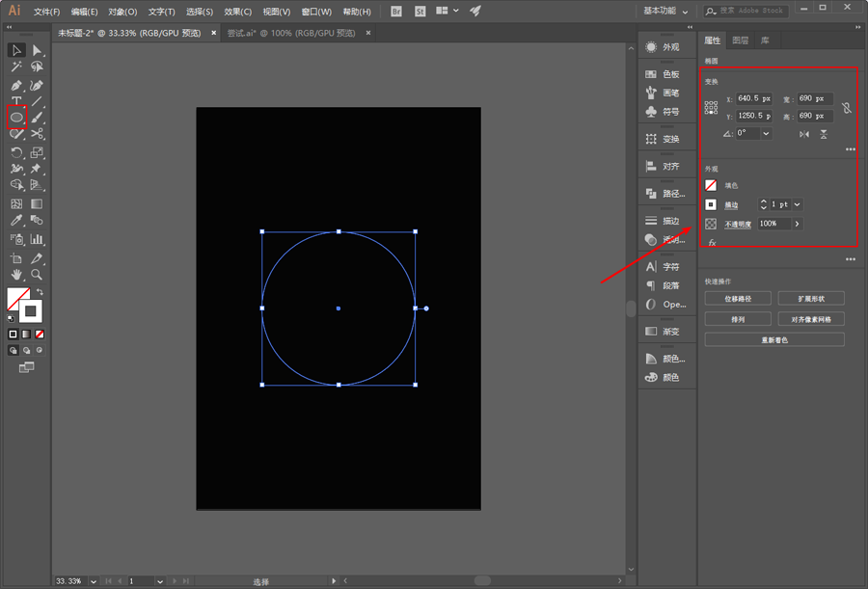This screenshot has width=868, height=589.
Task: Set paint mode to Gradient
Action: pos(26,335)
